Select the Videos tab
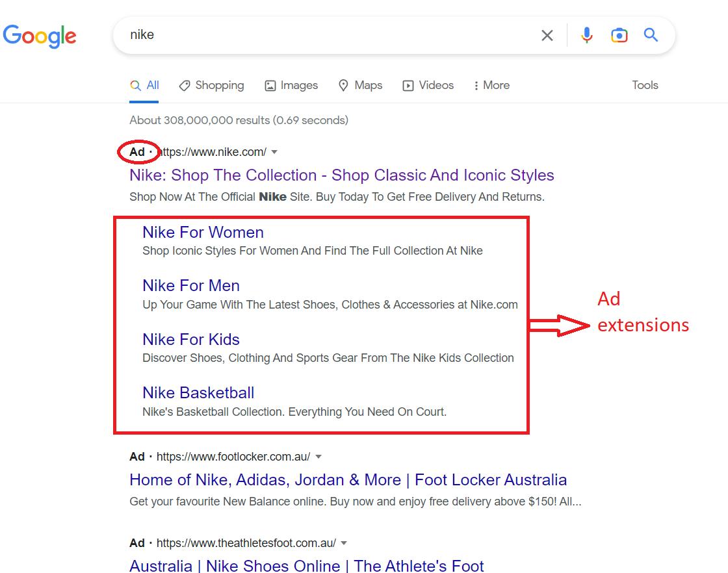This screenshot has width=728, height=573. pyautogui.click(x=428, y=85)
